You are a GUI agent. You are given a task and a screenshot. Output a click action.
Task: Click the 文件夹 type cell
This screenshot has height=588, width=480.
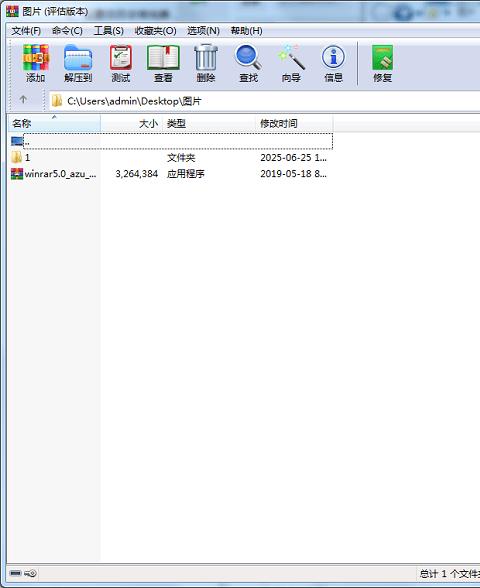(181, 158)
